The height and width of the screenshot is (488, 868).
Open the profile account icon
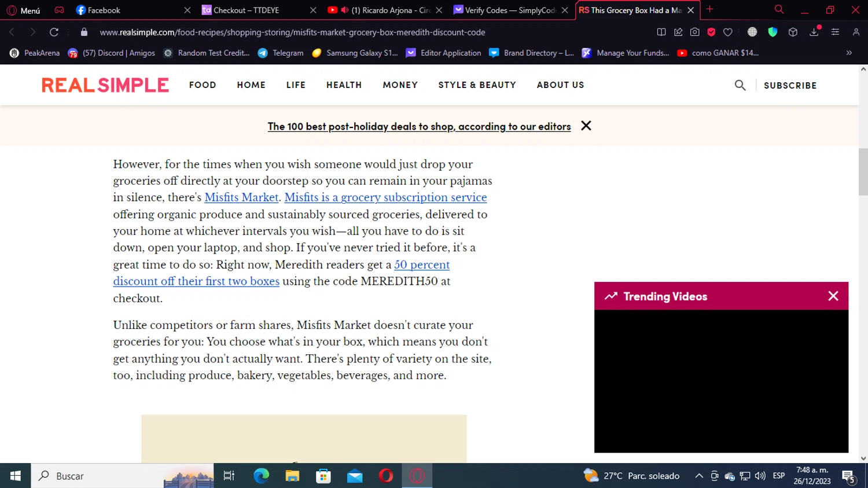pos(856,32)
